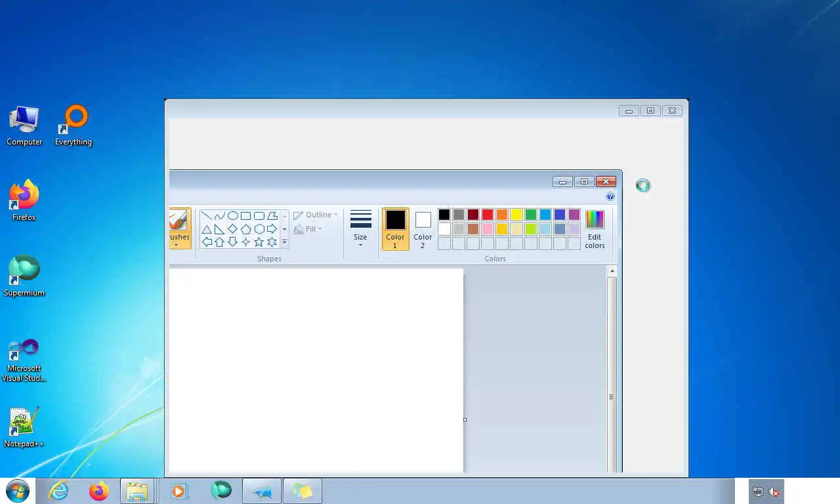This screenshot has height=504, width=840.
Task: Open Paint Help blue question icon
Action: coord(610,197)
